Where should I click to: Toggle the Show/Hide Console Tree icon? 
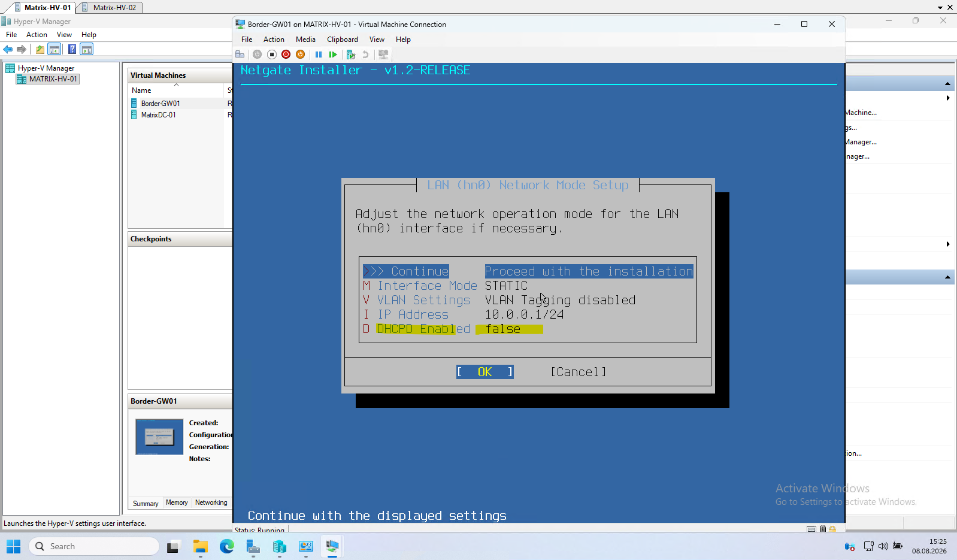pos(54,49)
